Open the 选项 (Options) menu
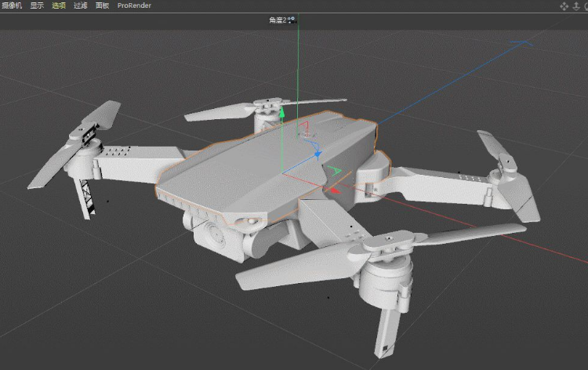The image size is (588, 370). click(59, 5)
